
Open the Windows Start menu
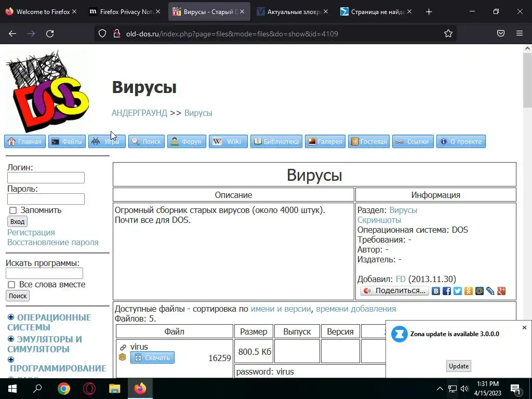(x=12, y=389)
